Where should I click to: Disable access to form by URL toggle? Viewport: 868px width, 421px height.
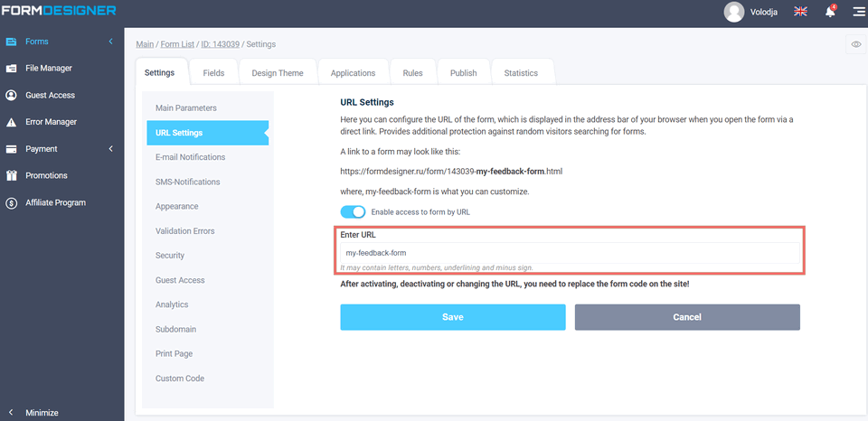[354, 212]
